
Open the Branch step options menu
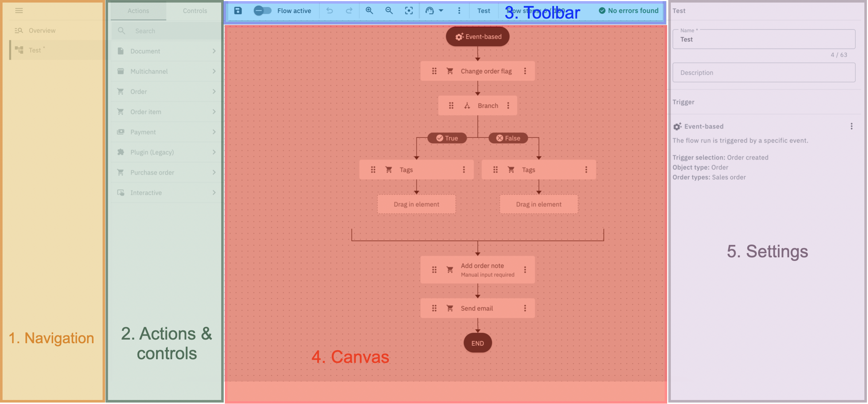click(x=508, y=106)
